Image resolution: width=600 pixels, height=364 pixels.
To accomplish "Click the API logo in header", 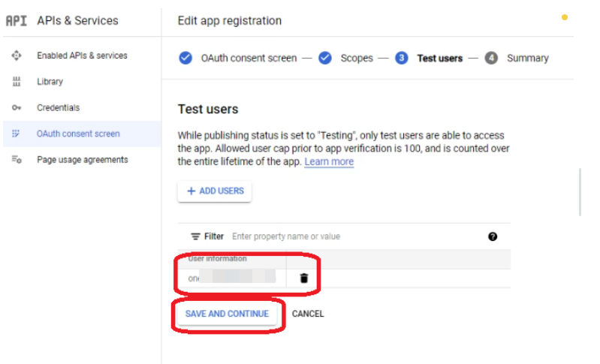I will 17,21.
